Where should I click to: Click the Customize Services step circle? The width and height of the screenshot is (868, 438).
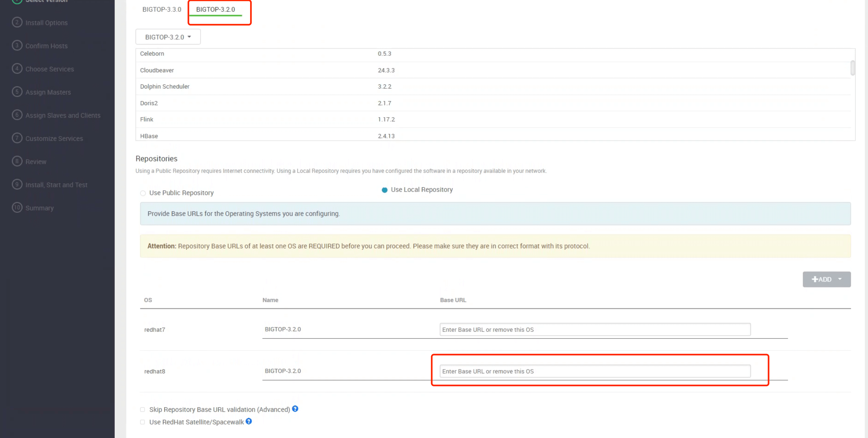(17, 138)
